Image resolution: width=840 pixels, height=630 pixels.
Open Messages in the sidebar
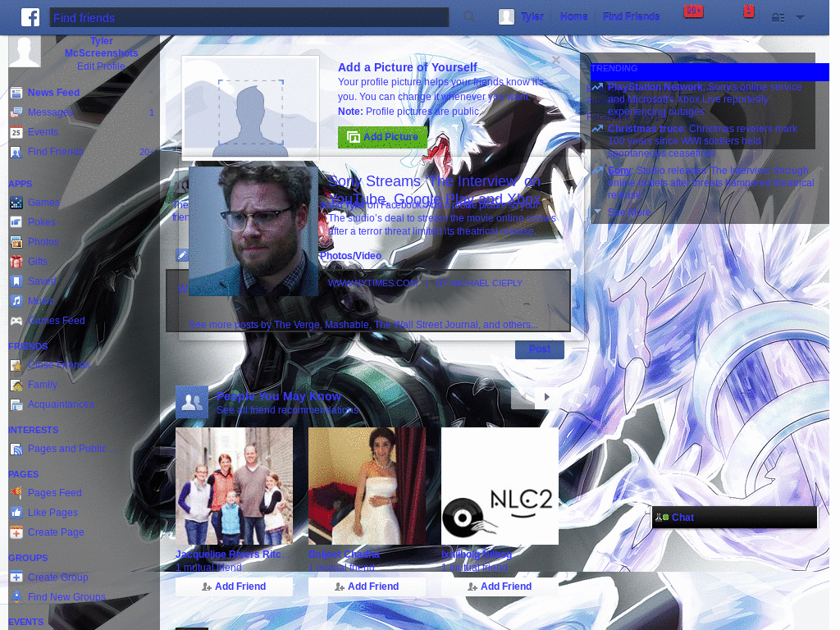pos(50,112)
